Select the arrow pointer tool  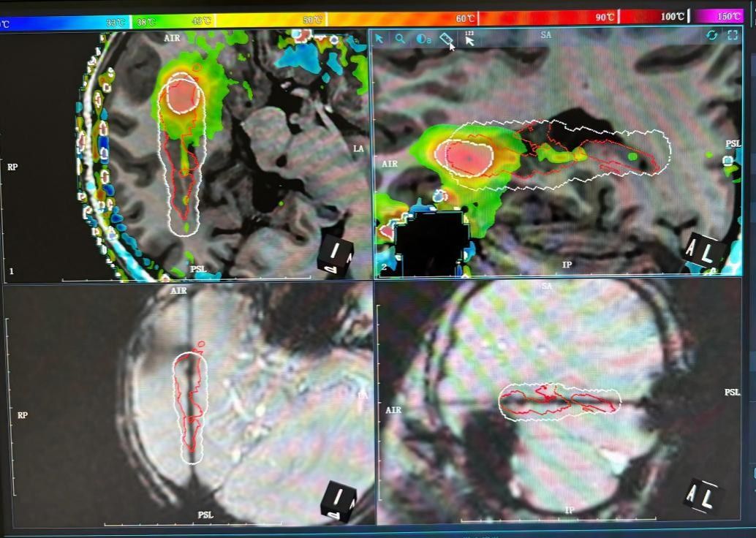tap(379, 39)
